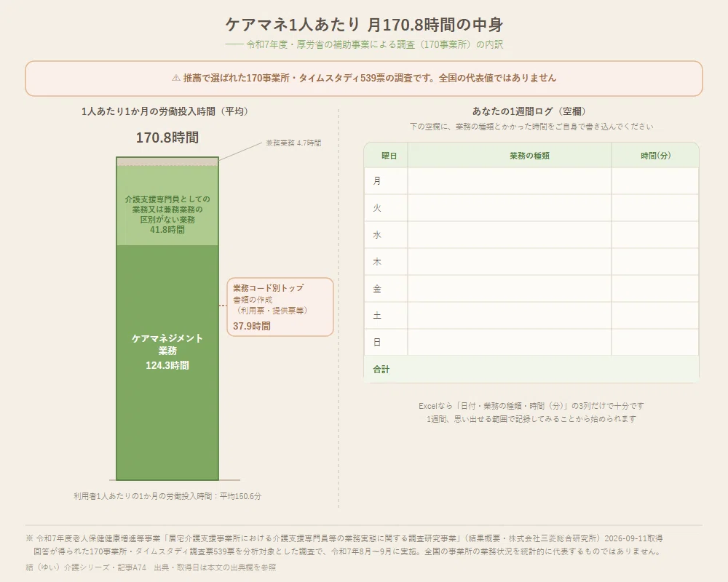This screenshot has width=728, height=582.
Task: Click the "兼務業務 4.7時間" callout label
Action: click(x=293, y=143)
